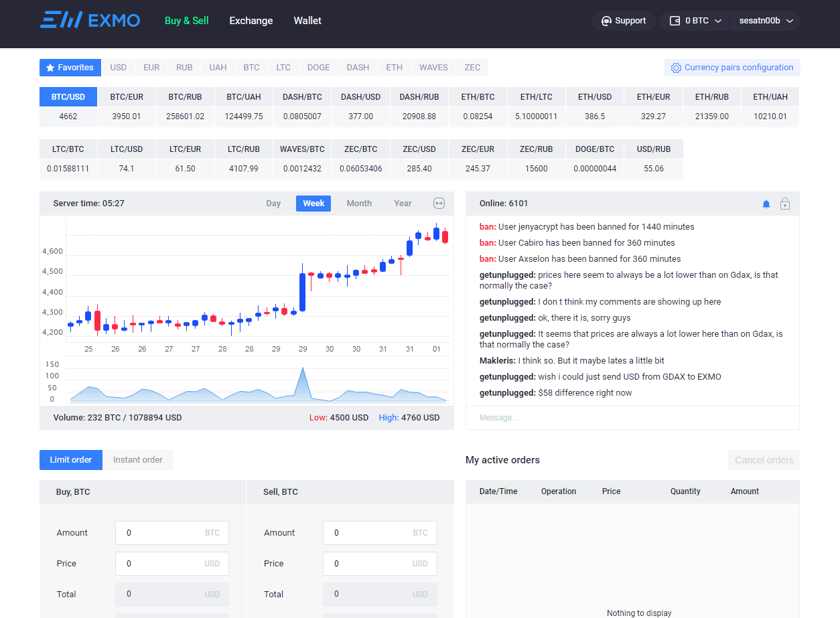Screen dimensions: 840x618
Task: Click the Buy Amount BTC input field
Action: (x=172, y=533)
